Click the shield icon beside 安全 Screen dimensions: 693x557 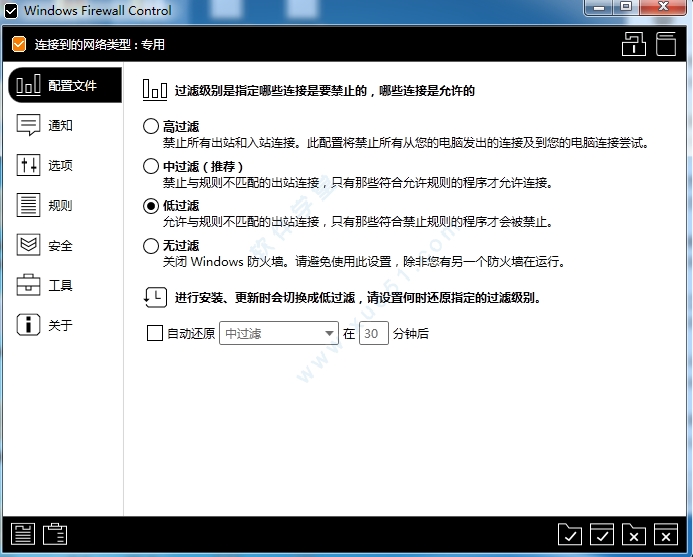[28, 244]
